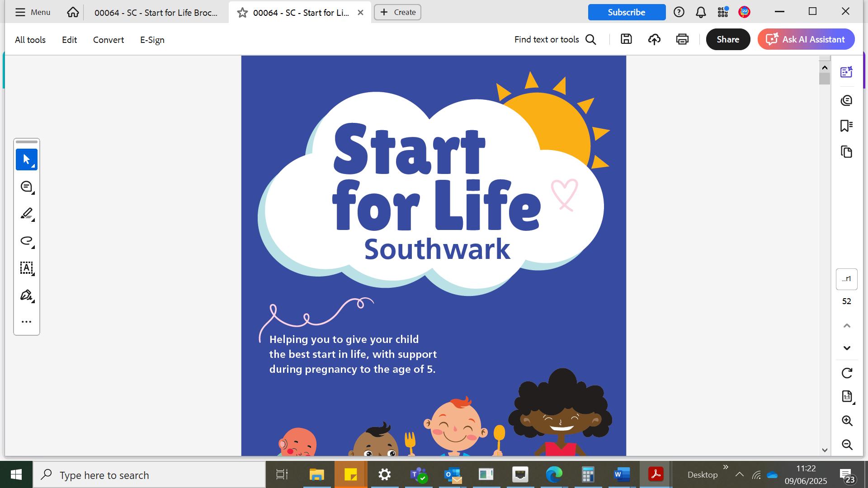868x488 pixels.
Task: Open Microsoft Edge from the taskbar
Action: pos(553,475)
